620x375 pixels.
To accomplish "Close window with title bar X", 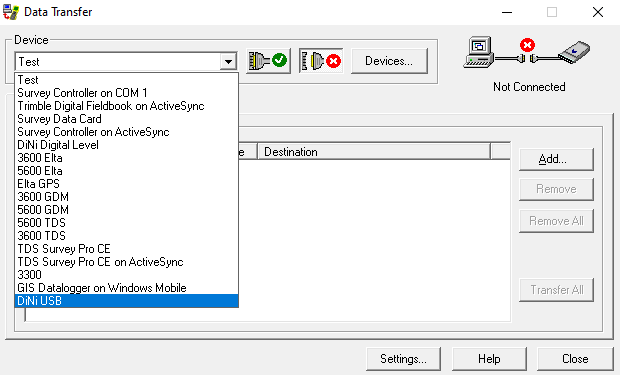I will [x=598, y=12].
